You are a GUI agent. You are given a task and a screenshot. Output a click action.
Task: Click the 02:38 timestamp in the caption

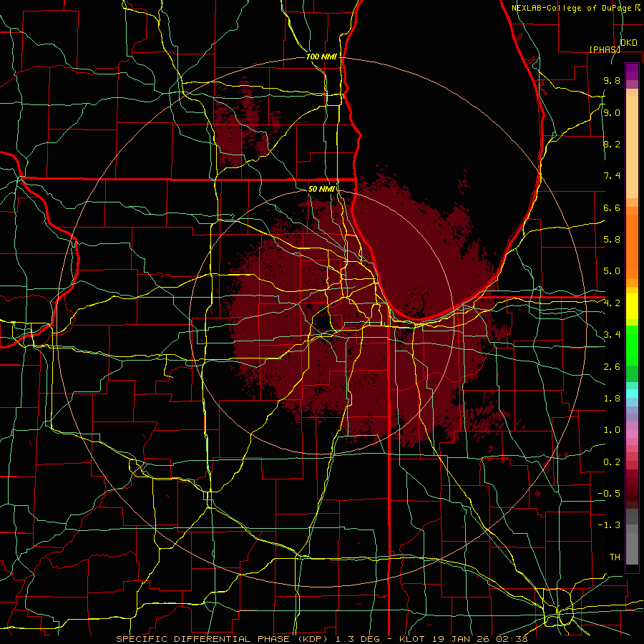click(513, 639)
